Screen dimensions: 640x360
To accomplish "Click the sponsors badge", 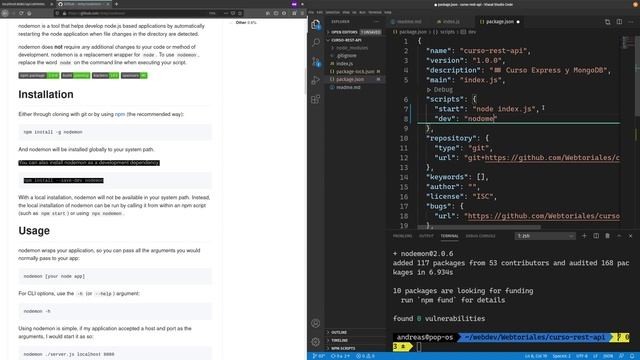I will (x=134, y=76).
